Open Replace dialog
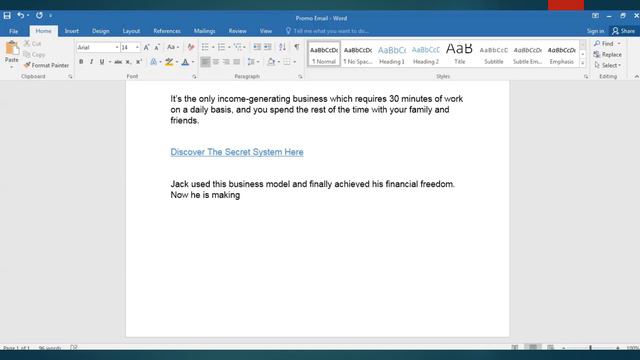Image resolution: width=640 pixels, height=360 pixels. click(x=608, y=54)
